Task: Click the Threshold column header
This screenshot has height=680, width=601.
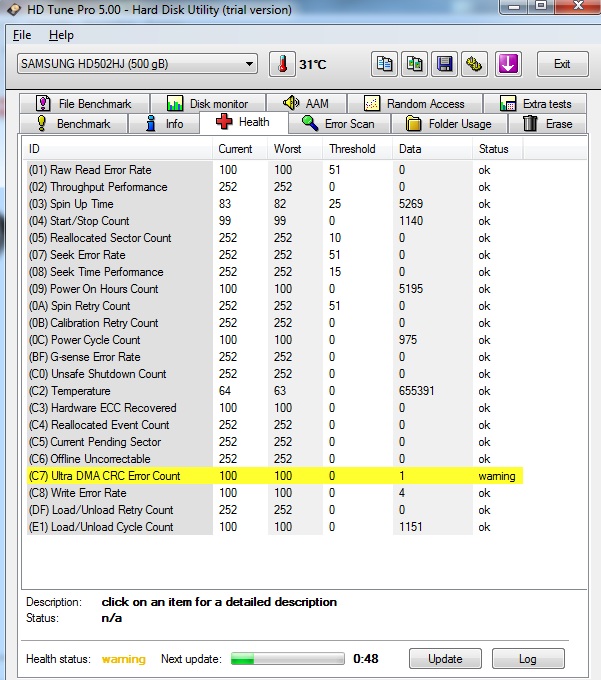Action: (358, 149)
